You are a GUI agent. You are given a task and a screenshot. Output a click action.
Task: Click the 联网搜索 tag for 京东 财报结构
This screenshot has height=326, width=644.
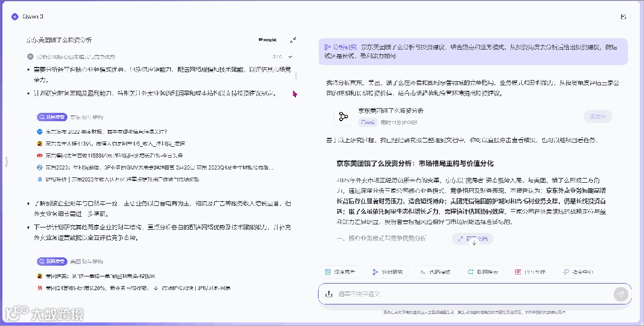52,117
